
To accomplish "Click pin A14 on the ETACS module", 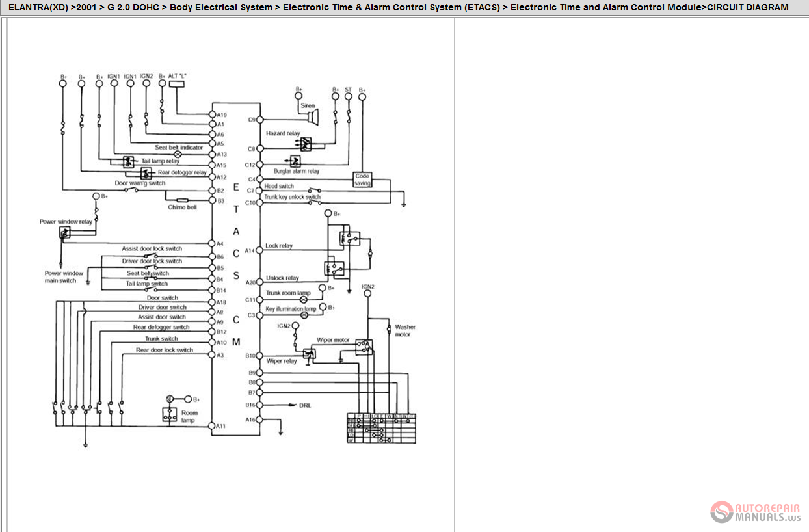I will (259, 250).
